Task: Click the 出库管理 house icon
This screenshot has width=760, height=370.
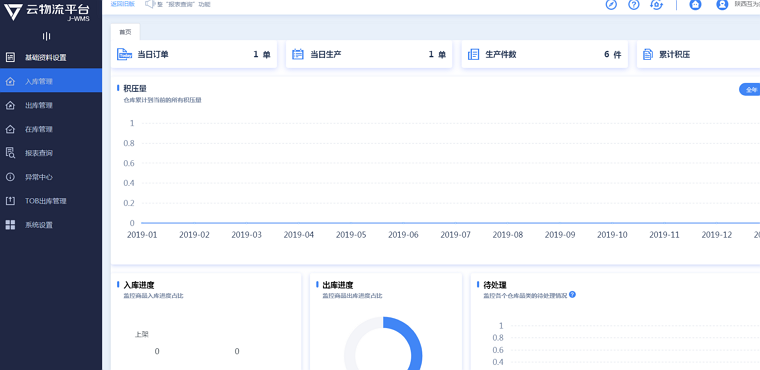Action: click(10, 105)
